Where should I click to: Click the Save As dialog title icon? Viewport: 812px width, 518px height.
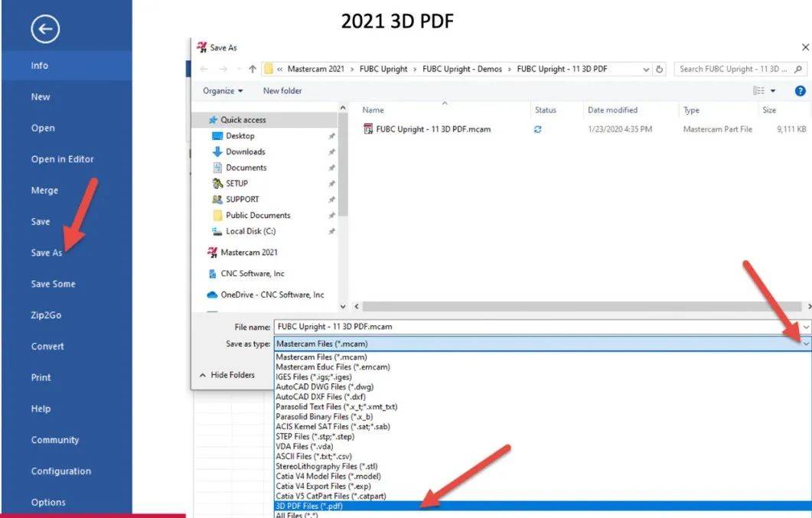pyautogui.click(x=201, y=47)
